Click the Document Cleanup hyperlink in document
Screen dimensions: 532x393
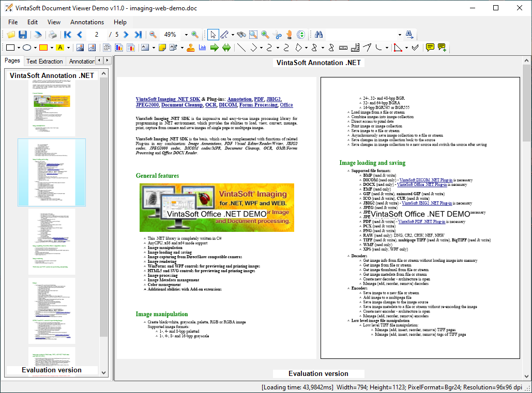183,105
